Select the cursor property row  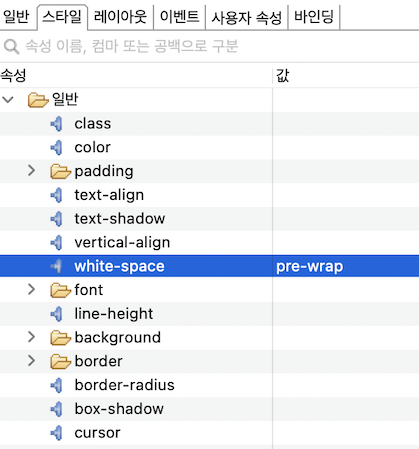(x=209, y=433)
